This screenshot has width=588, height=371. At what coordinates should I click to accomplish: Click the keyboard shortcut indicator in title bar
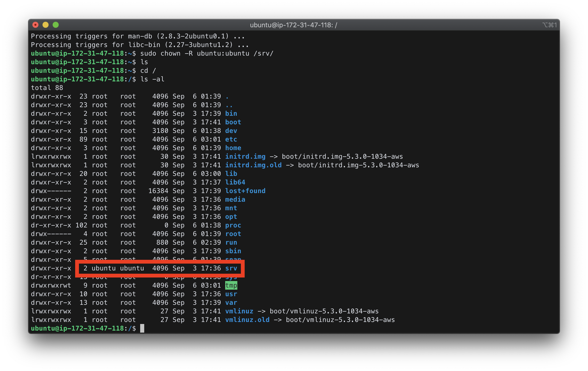tap(549, 25)
